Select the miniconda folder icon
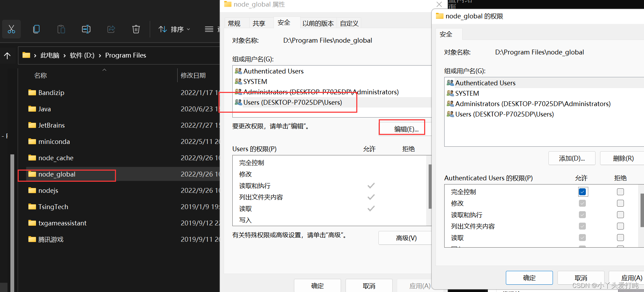The width and height of the screenshot is (644, 292). tap(32, 141)
